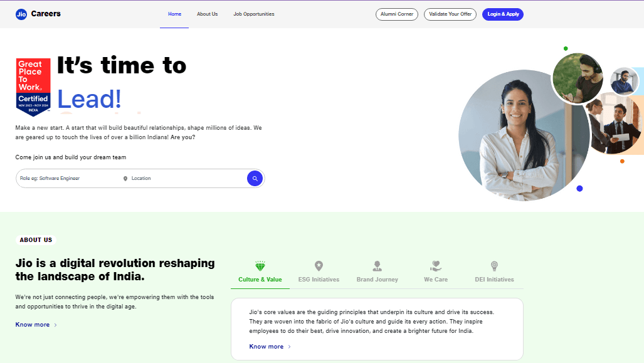Click the location pin icon in search bar
Viewport: 644px width, 363px height.
click(x=126, y=178)
